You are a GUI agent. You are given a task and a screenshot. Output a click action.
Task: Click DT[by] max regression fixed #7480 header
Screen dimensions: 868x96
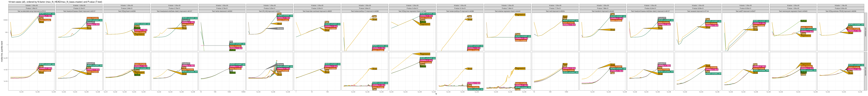point(412,11)
